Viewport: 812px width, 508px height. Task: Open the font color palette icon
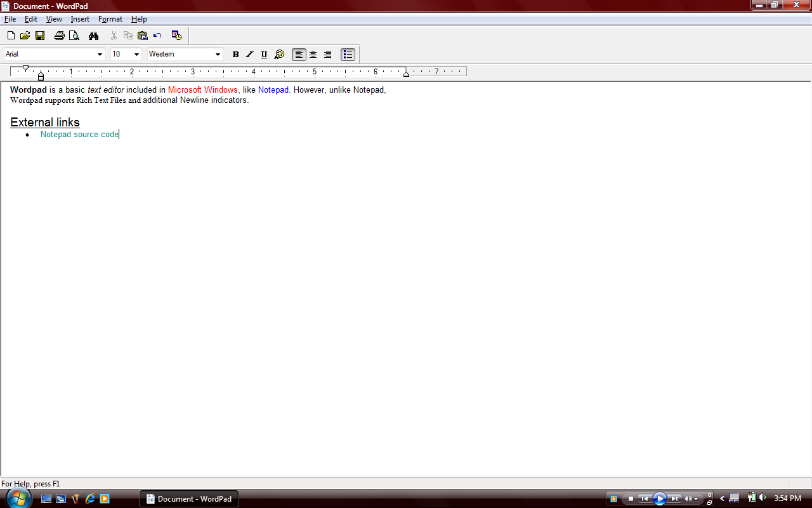(x=279, y=55)
